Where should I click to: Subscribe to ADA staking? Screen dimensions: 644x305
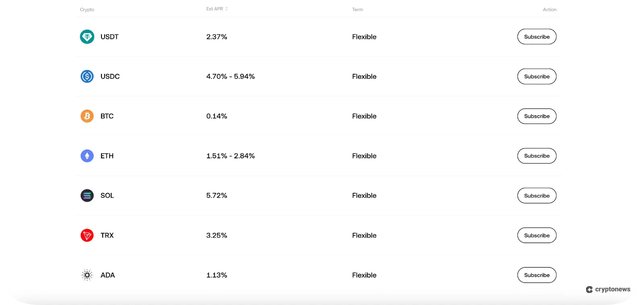pyautogui.click(x=537, y=275)
